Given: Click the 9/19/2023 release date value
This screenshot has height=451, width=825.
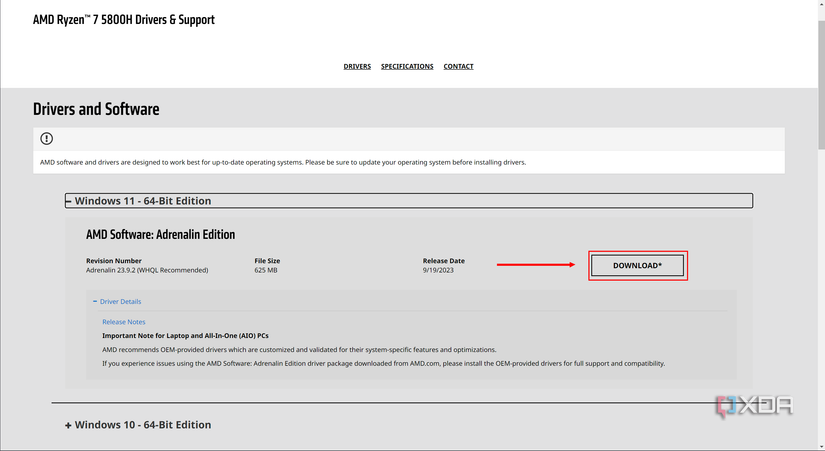Looking at the screenshot, I should click(x=438, y=270).
